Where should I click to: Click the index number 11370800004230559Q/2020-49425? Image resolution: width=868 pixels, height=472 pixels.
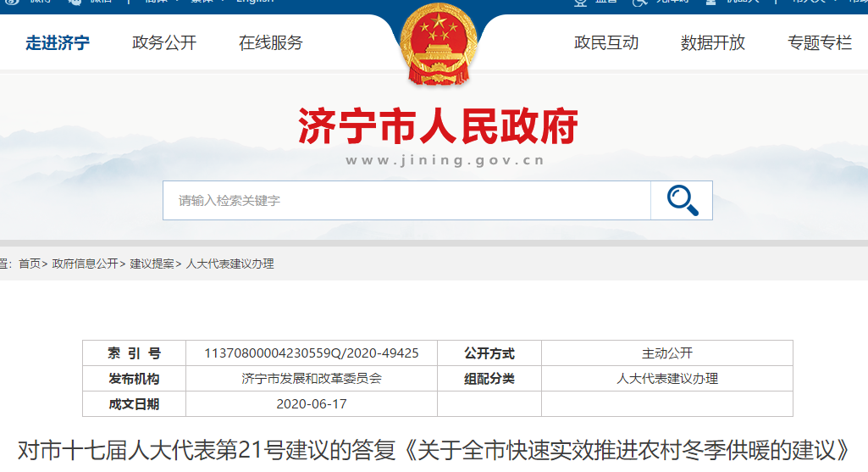click(312, 353)
